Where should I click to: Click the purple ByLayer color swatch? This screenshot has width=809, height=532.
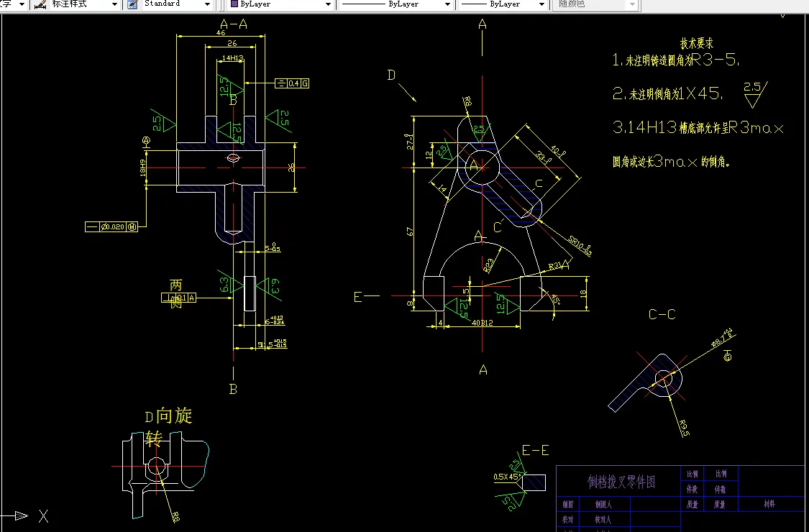[234, 4]
